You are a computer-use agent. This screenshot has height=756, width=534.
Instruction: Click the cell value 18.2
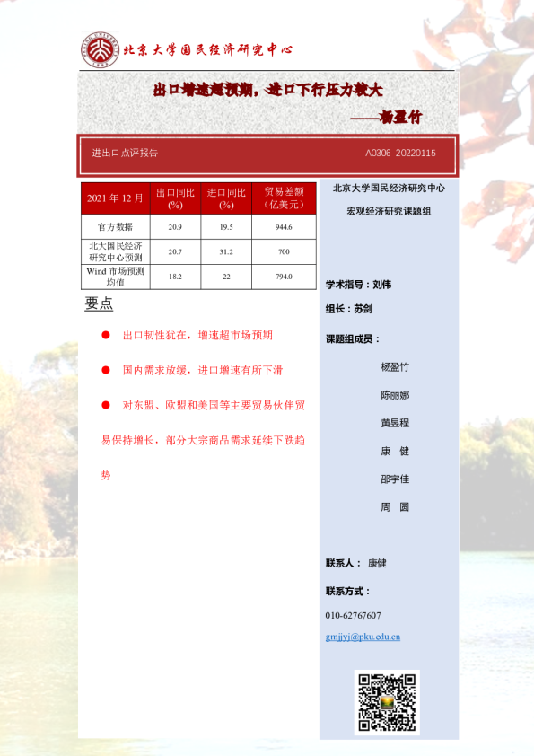tap(175, 277)
